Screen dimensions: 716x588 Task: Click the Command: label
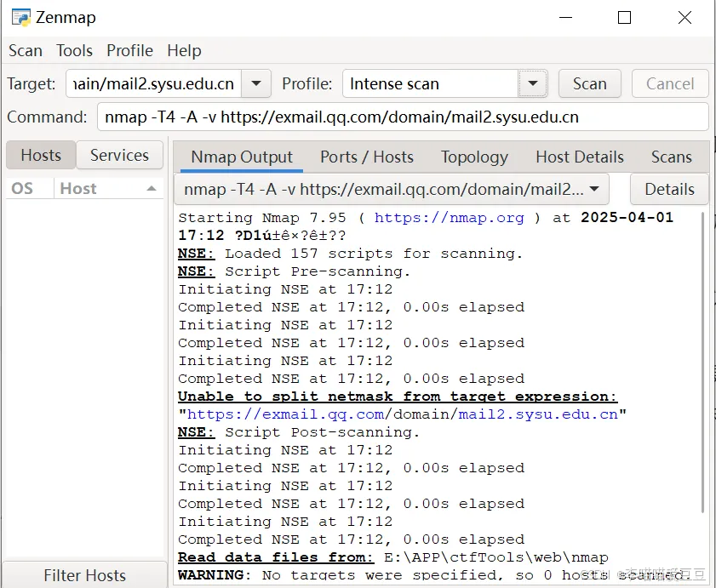pos(47,117)
